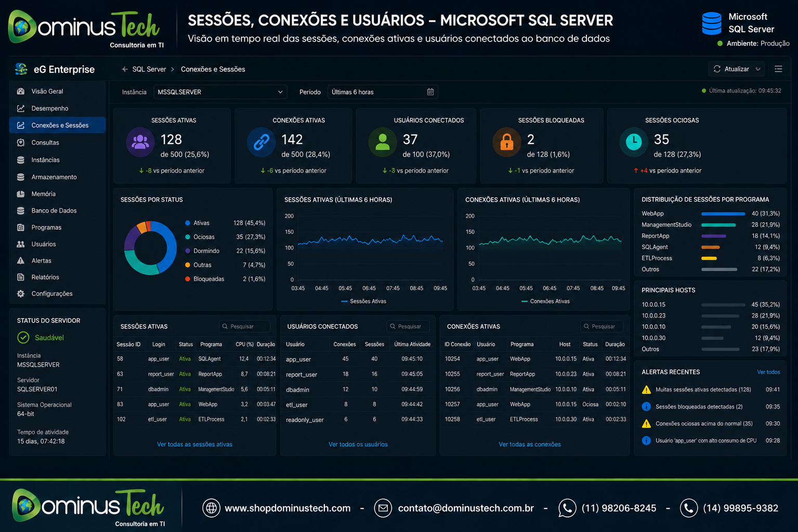The width and height of the screenshot is (798, 532).
Task: Click the Sessões Ativas people icon
Action: click(x=140, y=142)
